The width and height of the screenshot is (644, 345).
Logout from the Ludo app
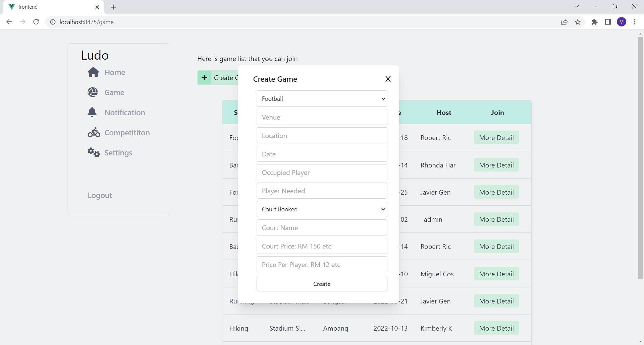click(100, 195)
